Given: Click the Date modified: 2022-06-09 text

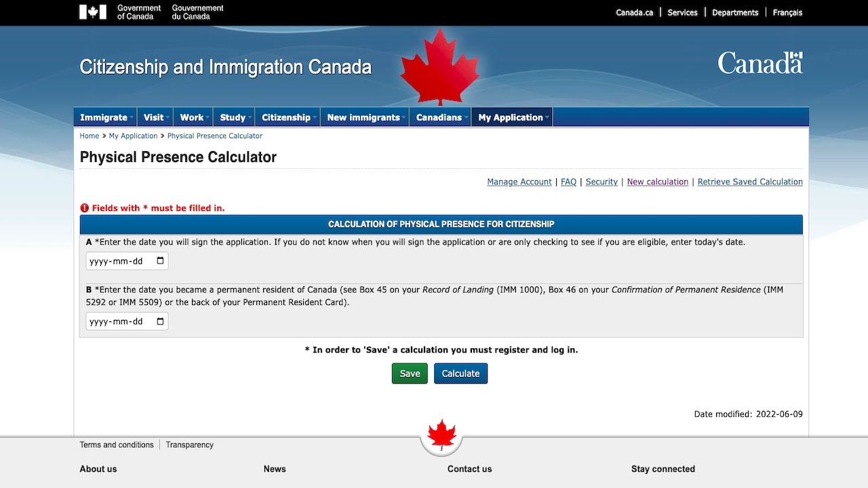Looking at the screenshot, I should pyautogui.click(x=748, y=414).
